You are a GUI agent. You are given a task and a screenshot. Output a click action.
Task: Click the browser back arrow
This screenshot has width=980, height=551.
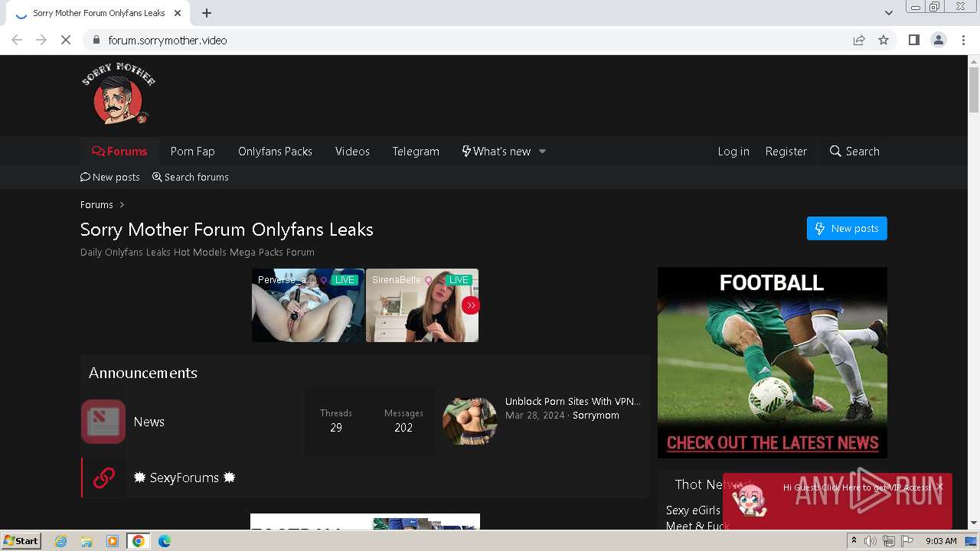tap(17, 40)
